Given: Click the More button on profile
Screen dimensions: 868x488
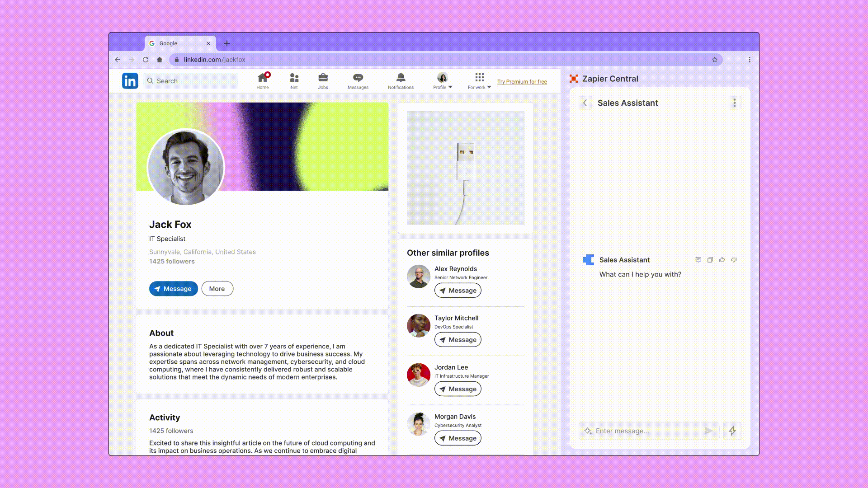Looking at the screenshot, I should (217, 289).
